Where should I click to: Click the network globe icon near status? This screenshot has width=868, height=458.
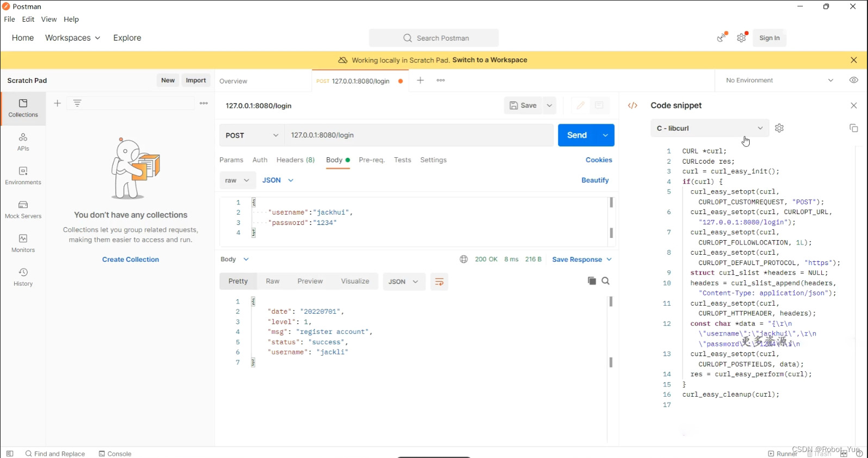[463, 260]
